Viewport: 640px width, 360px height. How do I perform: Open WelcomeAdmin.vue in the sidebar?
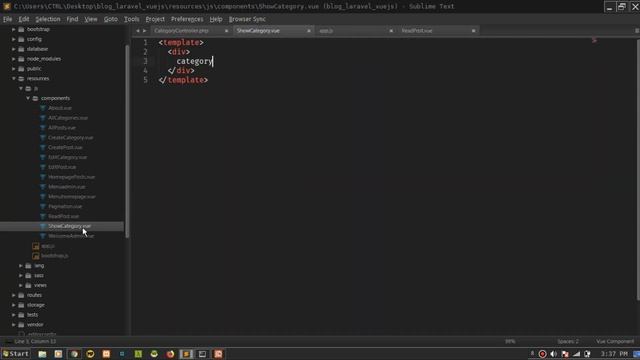point(71,236)
